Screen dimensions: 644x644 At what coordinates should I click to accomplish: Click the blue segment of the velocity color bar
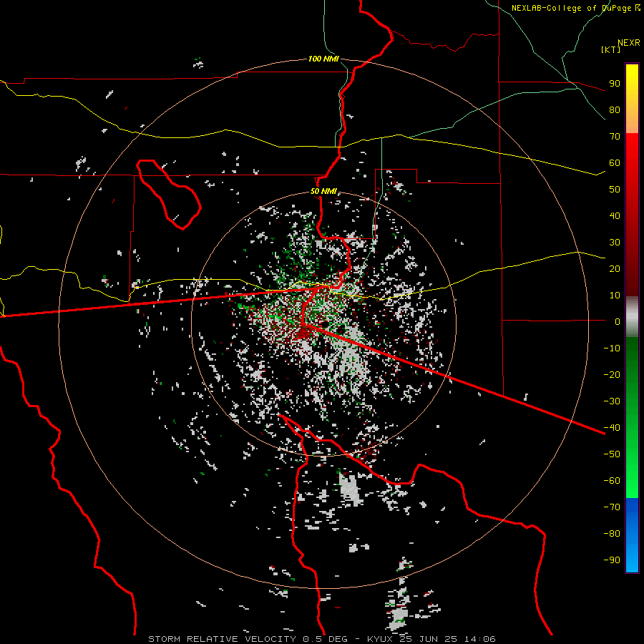click(x=632, y=535)
